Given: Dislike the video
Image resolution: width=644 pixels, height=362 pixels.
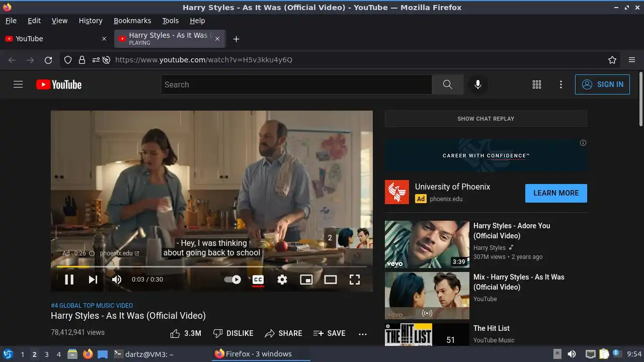Looking at the screenshot, I should coord(233,333).
